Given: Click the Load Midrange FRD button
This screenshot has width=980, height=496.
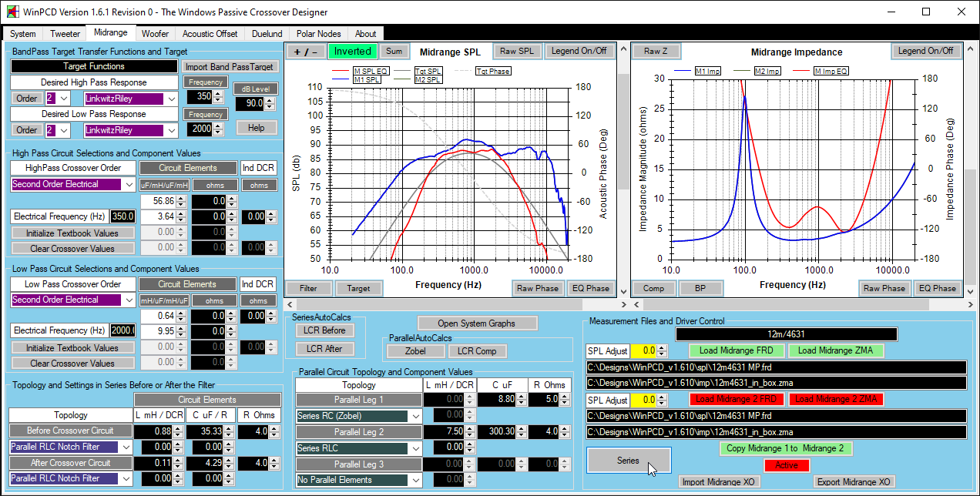Looking at the screenshot, I should click(x=737, y=350).
